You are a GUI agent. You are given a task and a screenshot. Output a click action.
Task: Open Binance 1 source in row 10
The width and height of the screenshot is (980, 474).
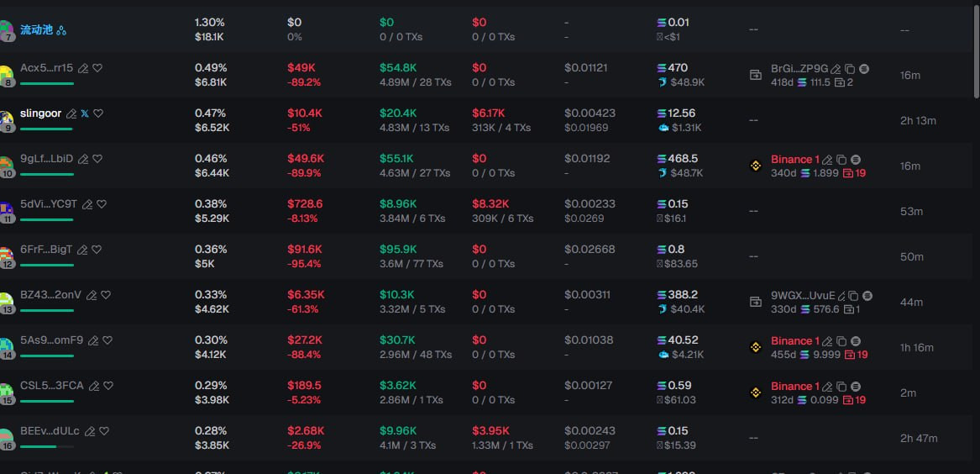794,160
